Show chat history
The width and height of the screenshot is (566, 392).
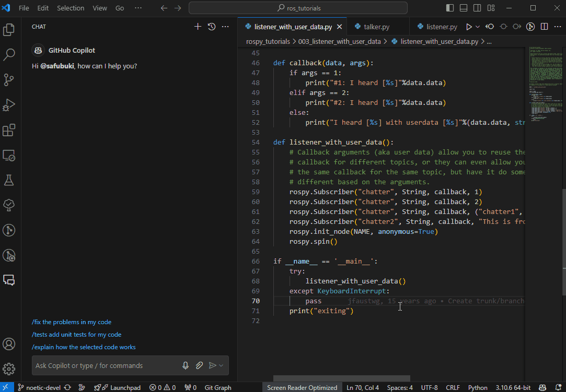212,27
